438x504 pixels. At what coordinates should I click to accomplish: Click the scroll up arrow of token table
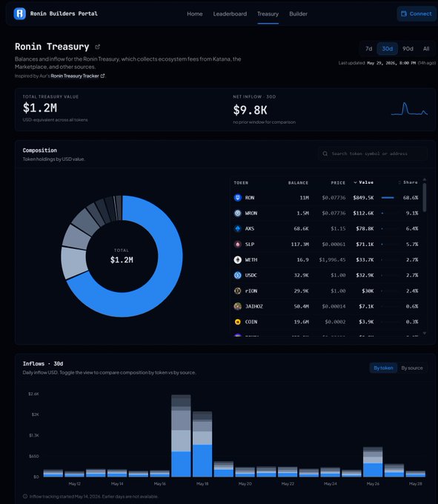pos(425,179)
